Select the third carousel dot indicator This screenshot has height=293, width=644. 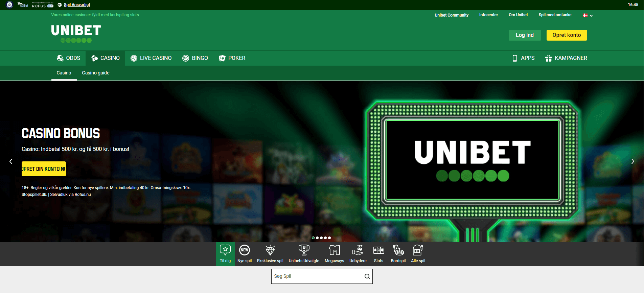[321, 238]
